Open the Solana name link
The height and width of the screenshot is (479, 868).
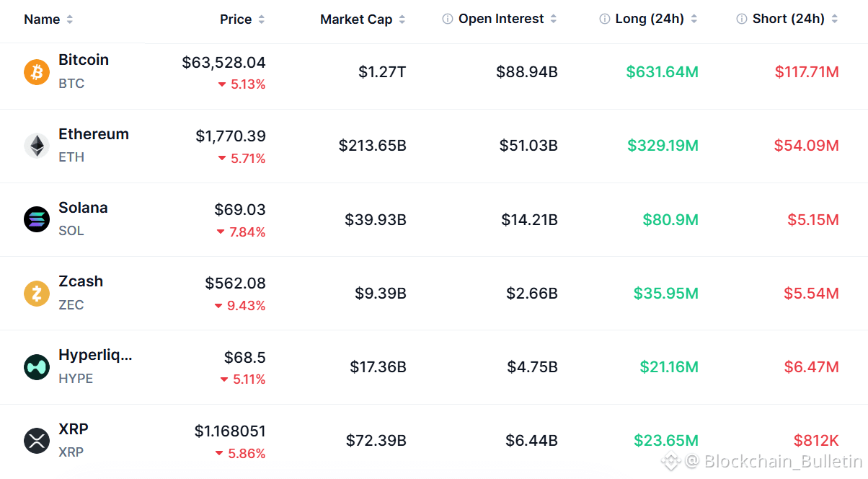click(x=83, y=208)
